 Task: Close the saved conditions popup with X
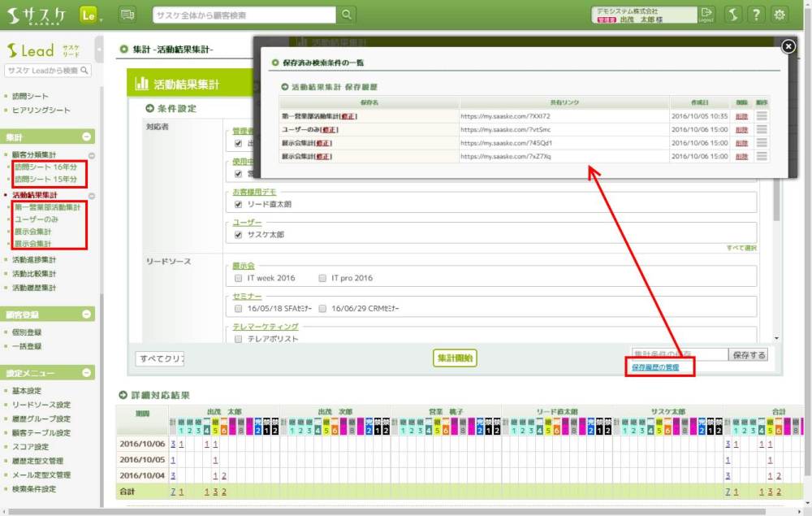coord(788,47)
